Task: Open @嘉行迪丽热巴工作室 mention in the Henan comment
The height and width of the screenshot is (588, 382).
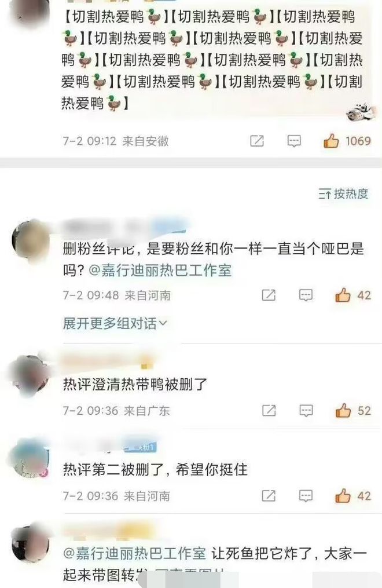Action: pos(160,271)
